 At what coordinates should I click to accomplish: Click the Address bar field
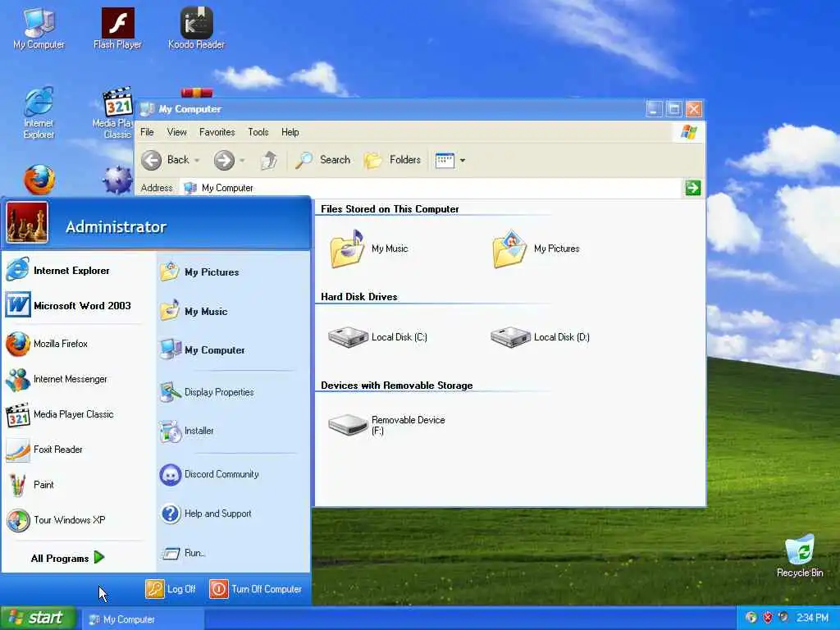coord(430,188)
